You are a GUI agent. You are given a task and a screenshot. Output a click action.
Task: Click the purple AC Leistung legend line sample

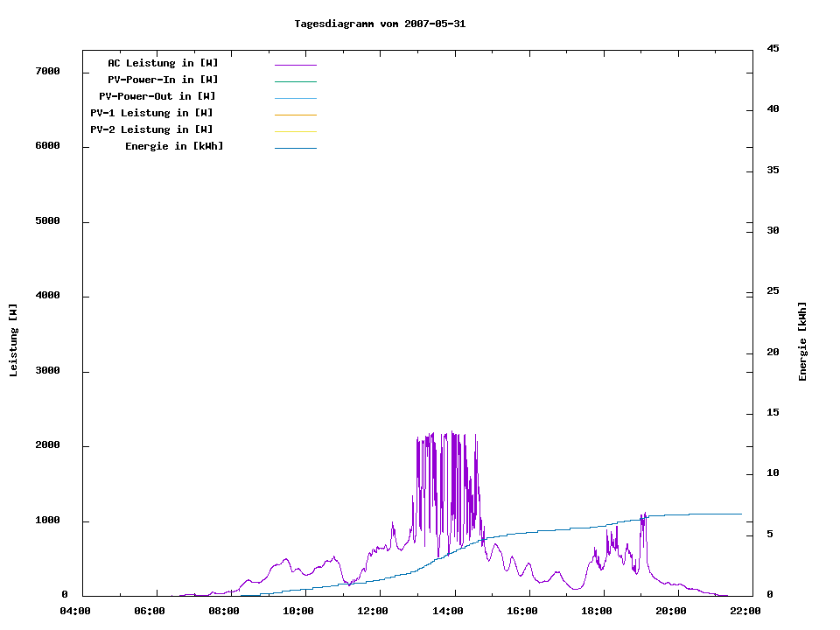pos(295,65)
